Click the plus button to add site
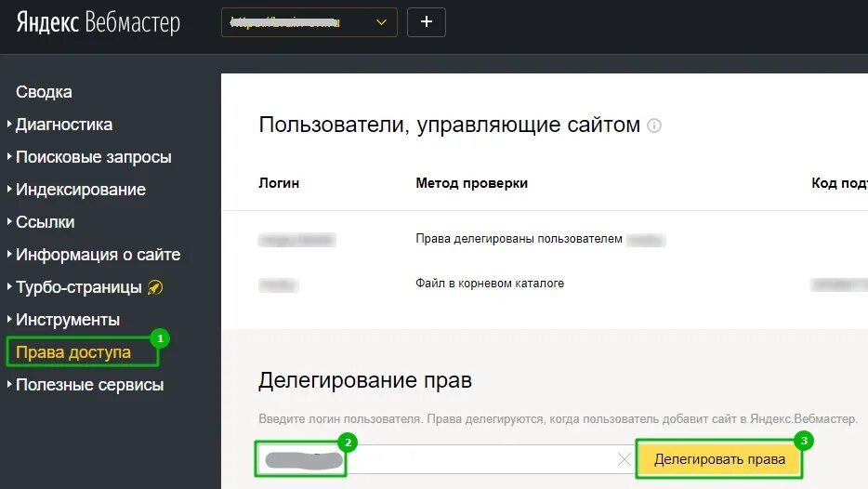This screenshot has width=868, height=489. point(427,22)
